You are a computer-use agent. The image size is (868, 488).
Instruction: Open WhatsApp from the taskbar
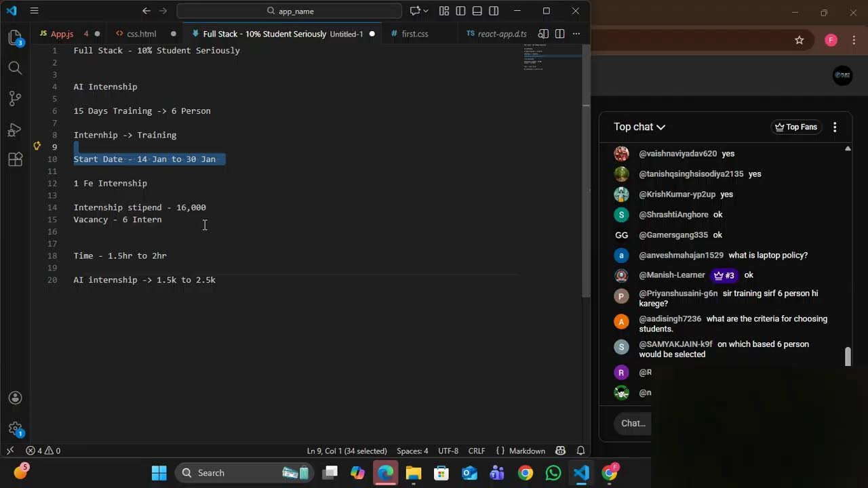pyautogui.click(x=553, y=472)
